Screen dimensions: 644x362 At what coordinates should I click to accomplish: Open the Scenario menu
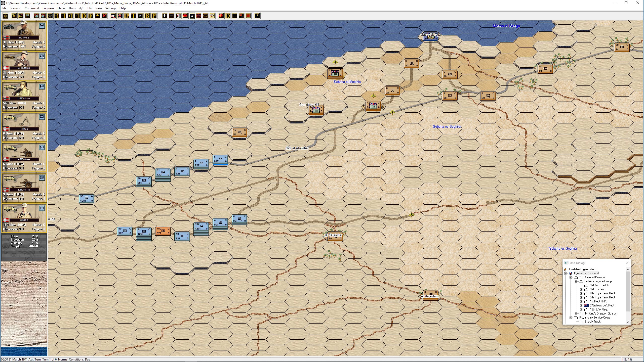[15, 8]
